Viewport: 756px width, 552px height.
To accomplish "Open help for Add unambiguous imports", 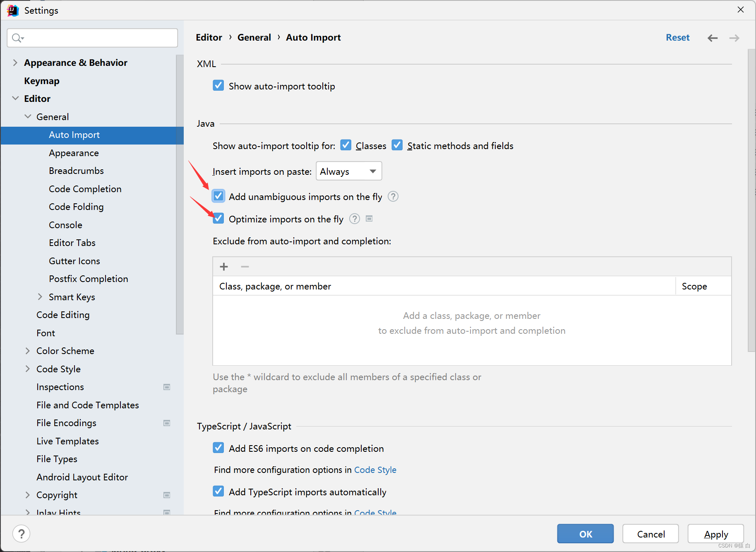I will [393, 197].
